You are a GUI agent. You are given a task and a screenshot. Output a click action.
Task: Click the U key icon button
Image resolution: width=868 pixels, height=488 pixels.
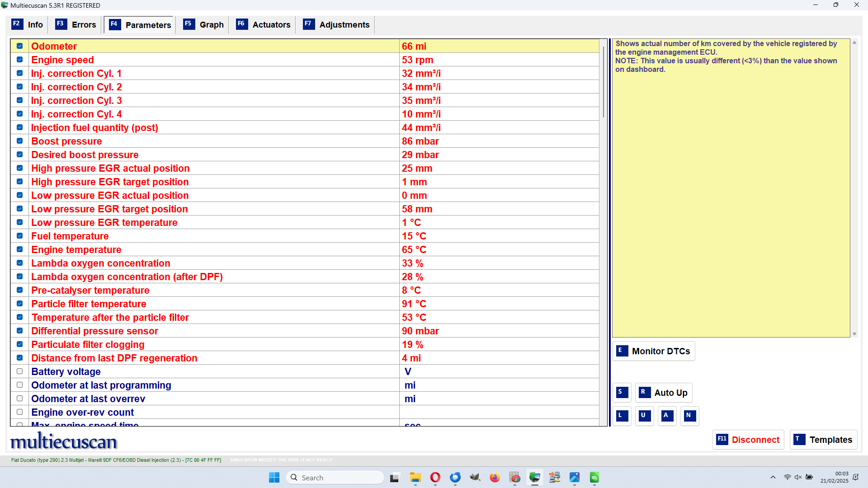(x=644, y=416)
